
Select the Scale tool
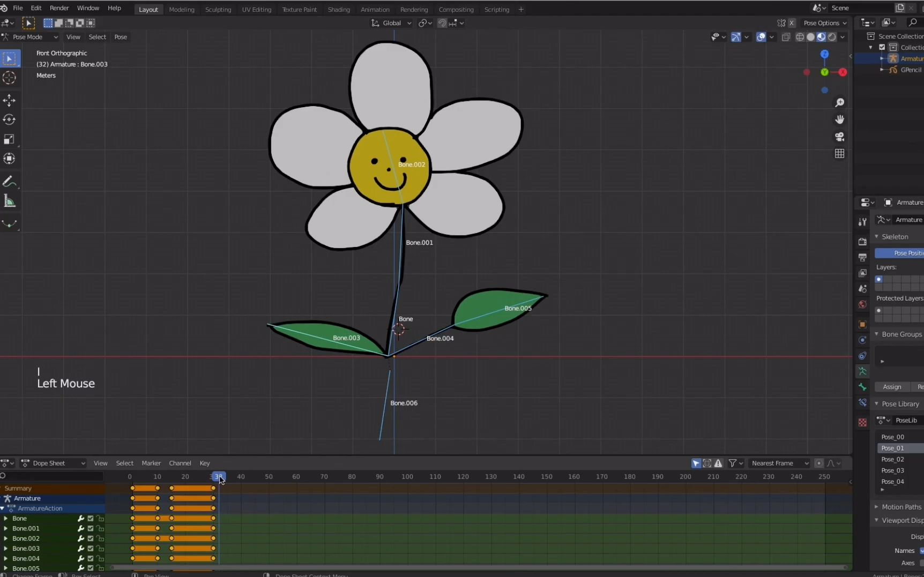coord(9,139)
